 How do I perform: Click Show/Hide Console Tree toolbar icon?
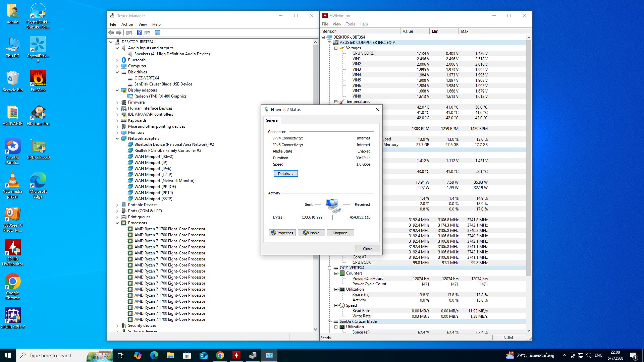click(129, 33)
